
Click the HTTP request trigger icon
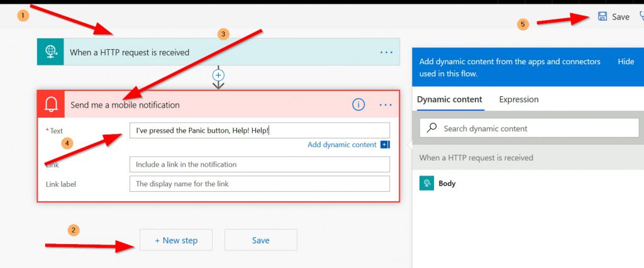pyautogui.click(x=50, y=52)
